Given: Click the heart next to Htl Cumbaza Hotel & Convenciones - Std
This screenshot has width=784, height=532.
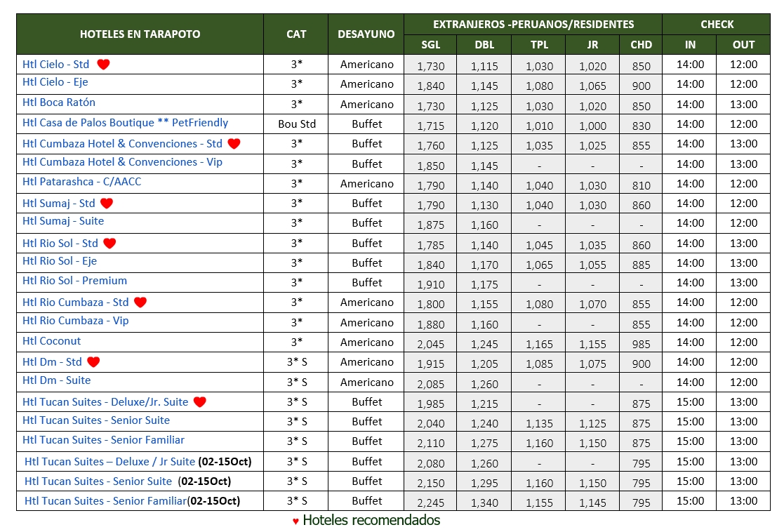Looking at the screenshot, I should pos(234,144).
